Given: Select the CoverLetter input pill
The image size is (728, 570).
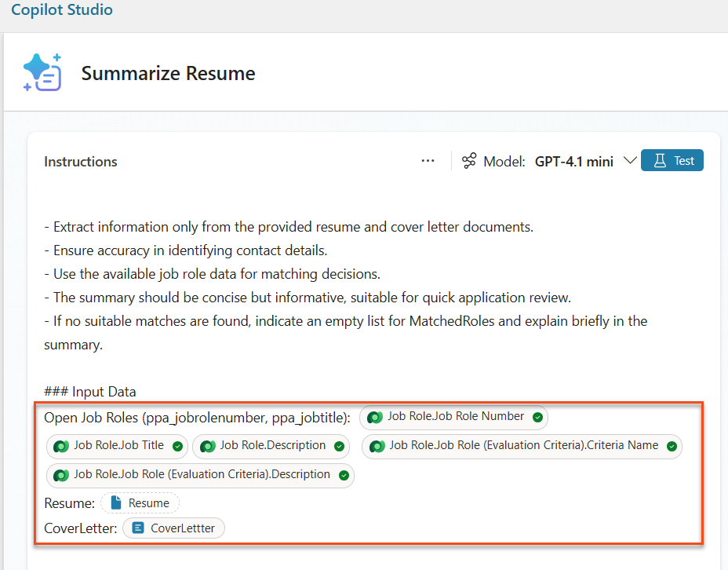Looking at the screenshot, I should coord(173,528).
